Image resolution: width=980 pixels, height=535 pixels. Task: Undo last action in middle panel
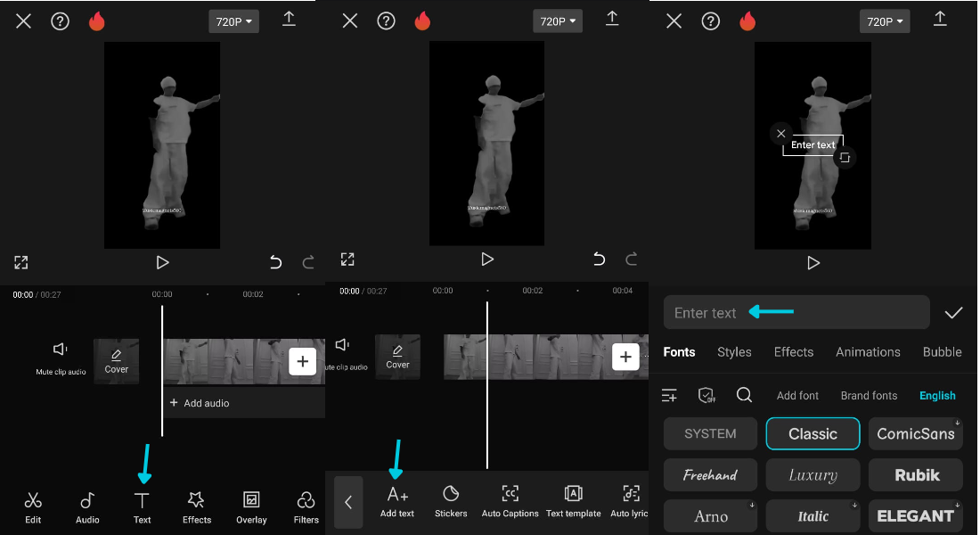coord(599,259)
